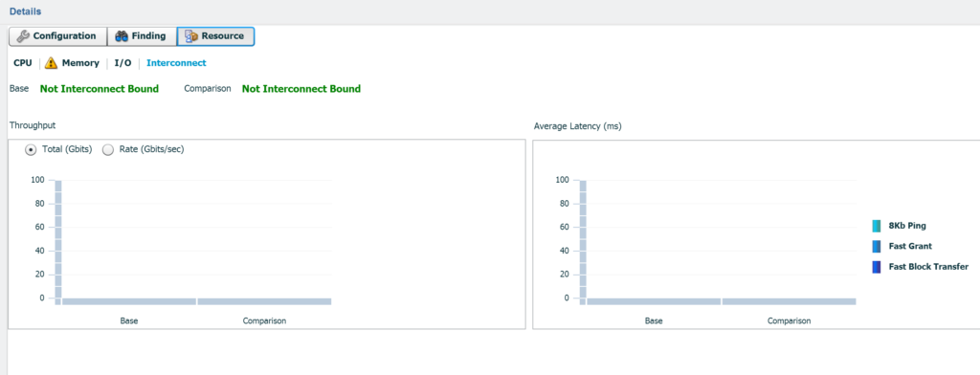This screenshot has width=980, height=375.
Task: Click the Average Latency (ms) chart title
Action: 577,126
